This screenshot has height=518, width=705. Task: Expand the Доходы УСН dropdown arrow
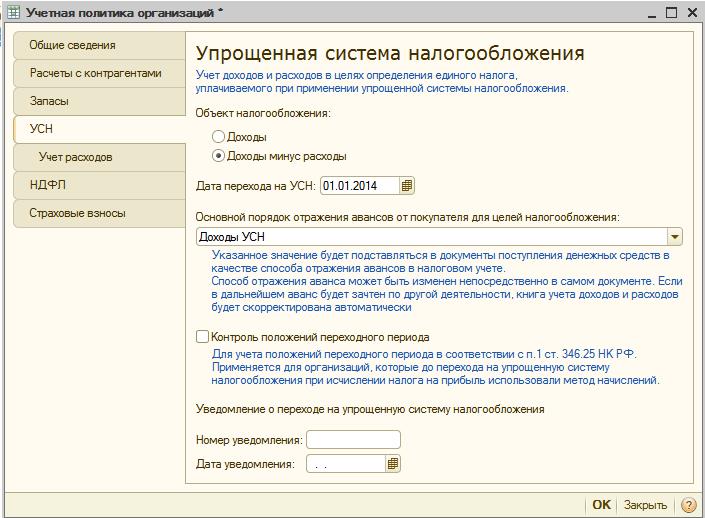coord(674,237)
